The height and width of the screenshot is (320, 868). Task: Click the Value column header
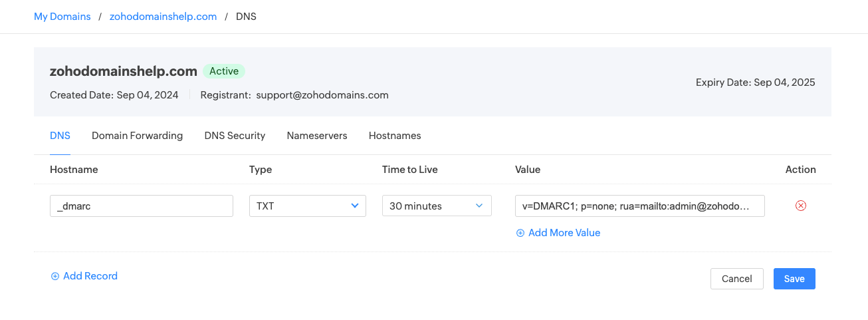528,169
